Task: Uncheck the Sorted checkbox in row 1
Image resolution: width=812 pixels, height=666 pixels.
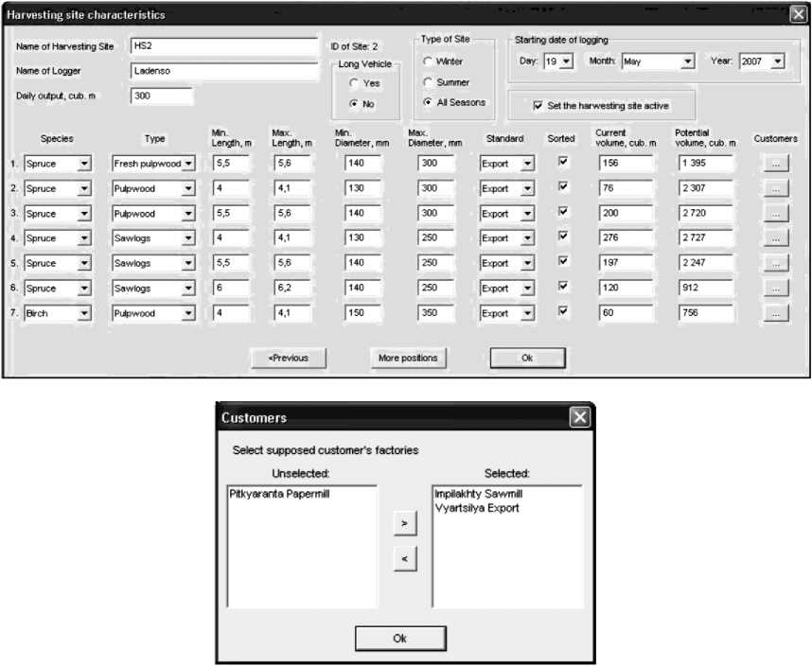Action: pyautogui.click(x=564, y=162)
